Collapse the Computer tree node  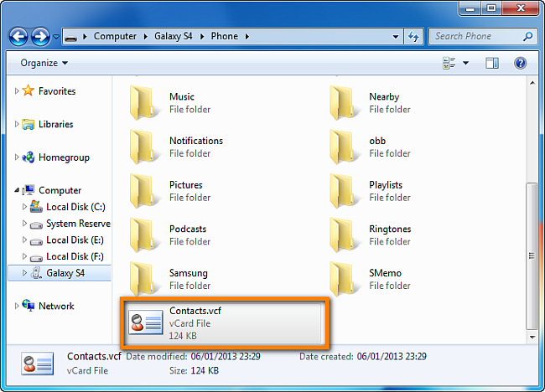pyautogui.click(x=17, y=190)
